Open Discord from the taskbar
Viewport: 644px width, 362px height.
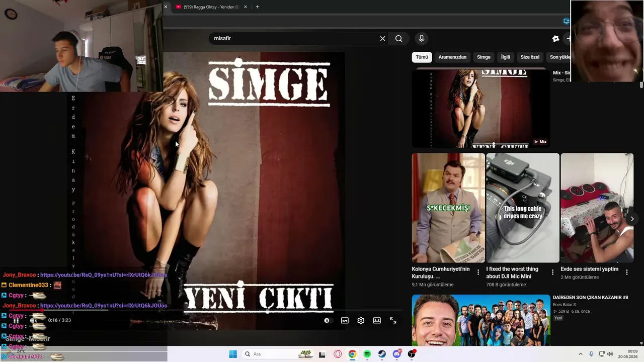pyautogui.click(x=397, y=354)
